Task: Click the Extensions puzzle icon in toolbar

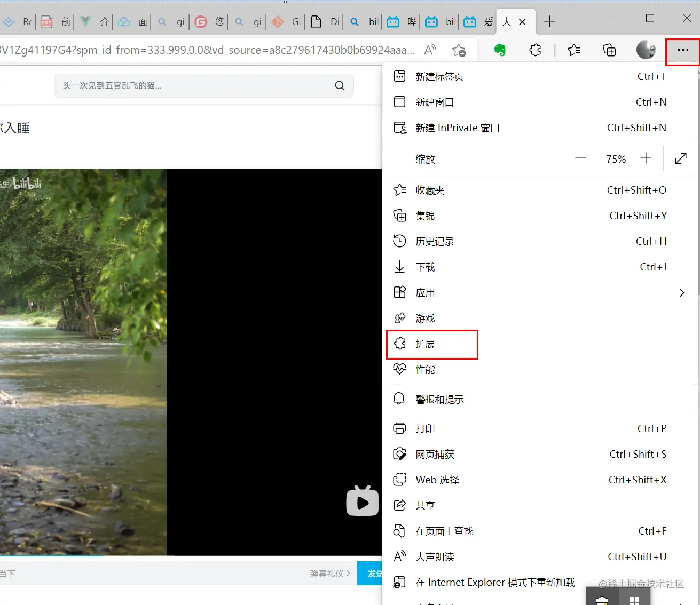Action: point(535,50)
